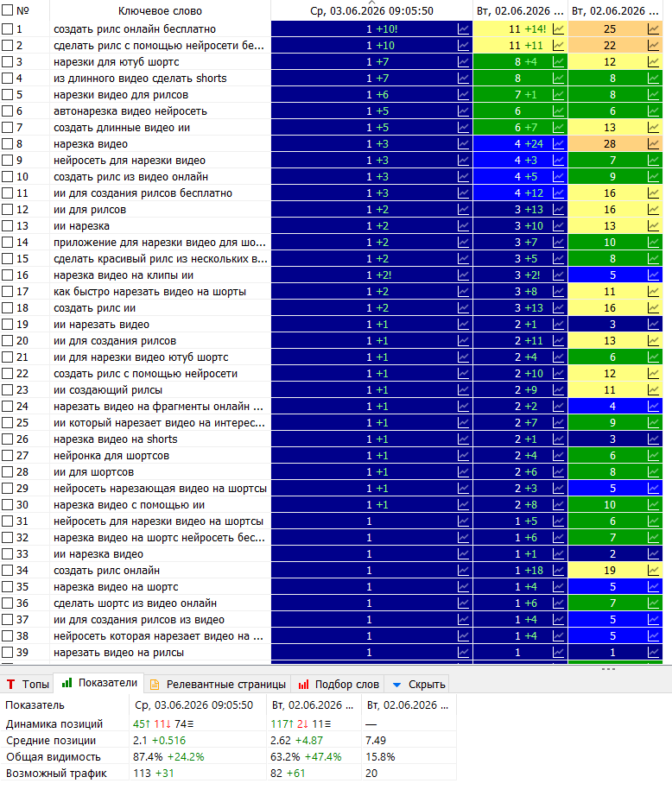Select the yellow cell with 11 +14!
Viewport: 672px width, 796px height.
point(521,29)
